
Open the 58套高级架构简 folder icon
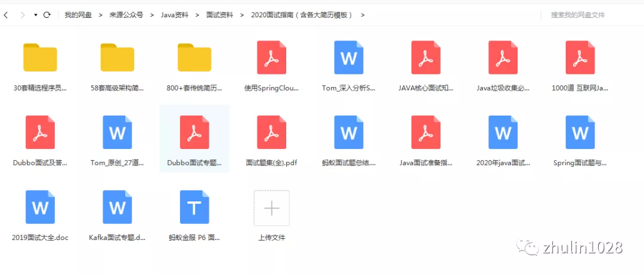(117, 57)
